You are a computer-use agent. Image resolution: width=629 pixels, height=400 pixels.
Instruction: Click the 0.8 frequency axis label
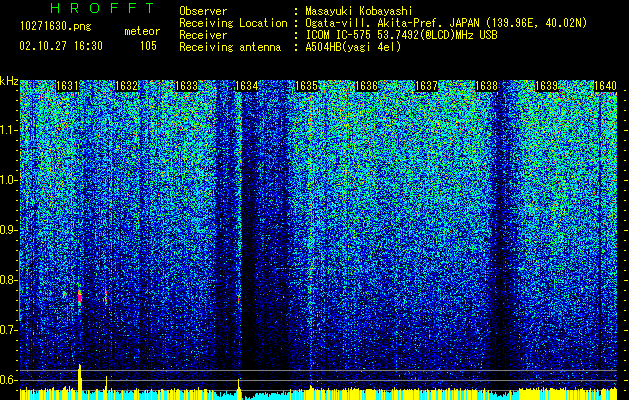tap(8, 280)
